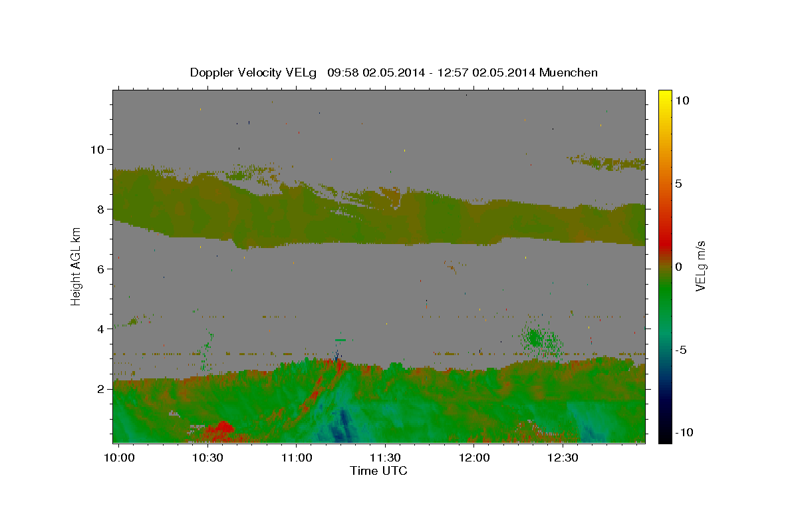Click the 11:30 time tick label
Image resolution: width=798 pixels, height=532 pixels.
pos(385,458)
